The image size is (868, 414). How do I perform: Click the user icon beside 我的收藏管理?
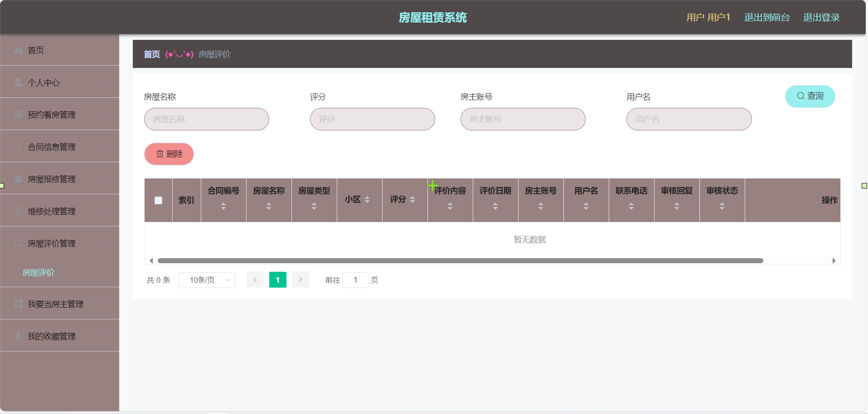(18, 336)
